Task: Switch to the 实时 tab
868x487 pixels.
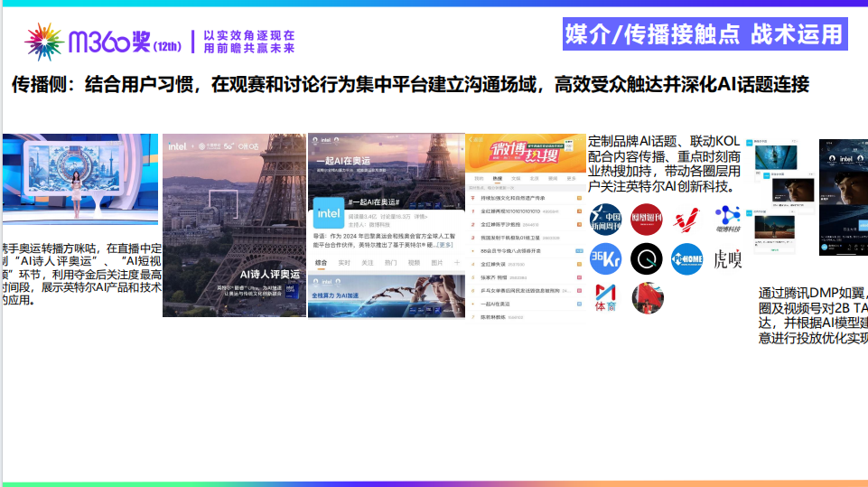Action: pos(344,262)
